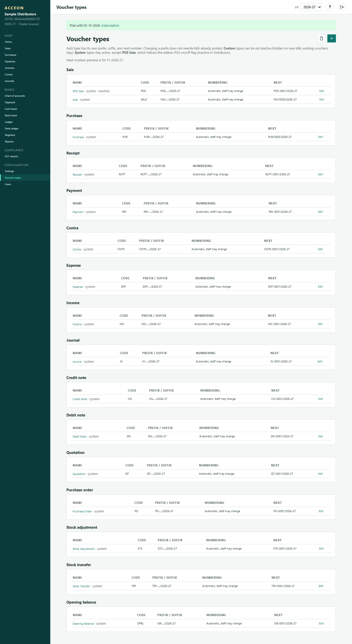The image size is (352, 644).
Task: Open the Subscription link in trial banner
Action: point(110,25)
